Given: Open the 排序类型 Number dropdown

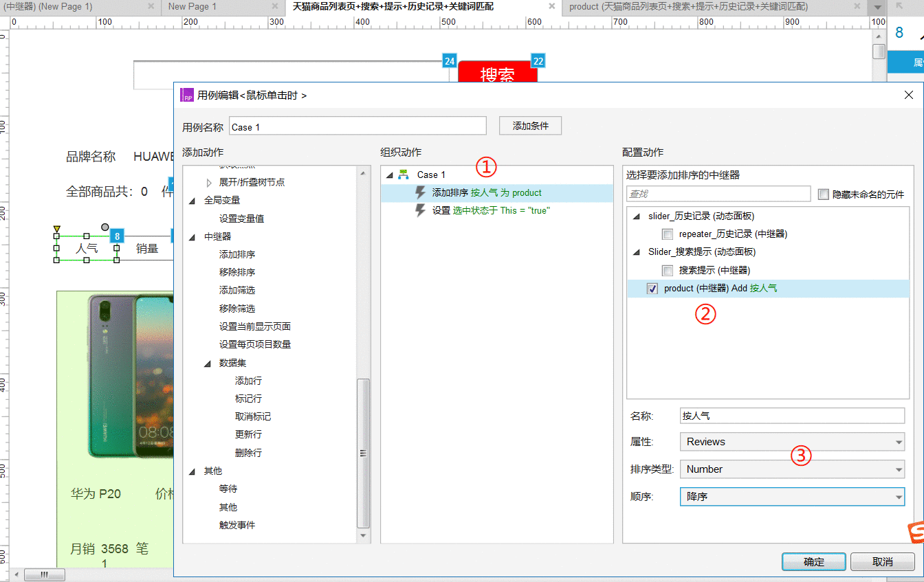Looking at the screenshot, I should (x=792, y=469).
